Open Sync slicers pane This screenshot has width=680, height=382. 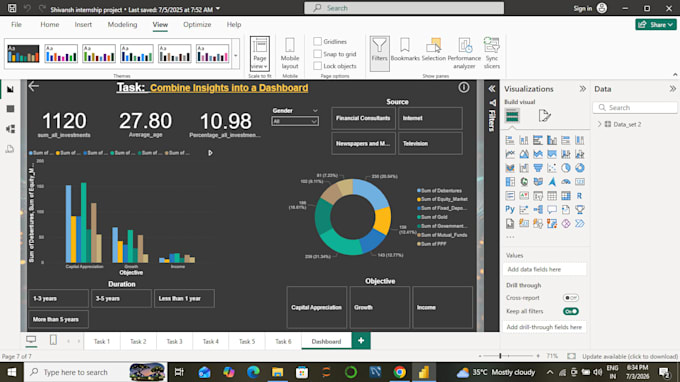pyautogui.click(x=492, y=53)
